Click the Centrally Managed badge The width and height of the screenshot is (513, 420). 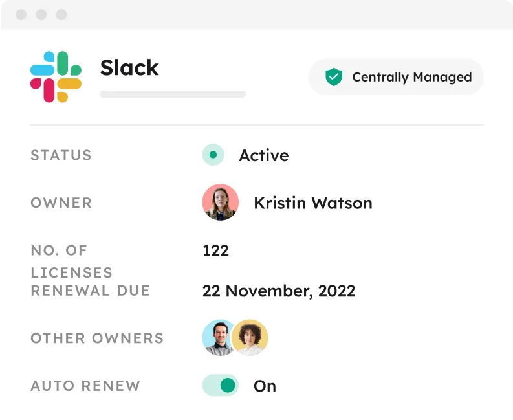click(396, 77)
